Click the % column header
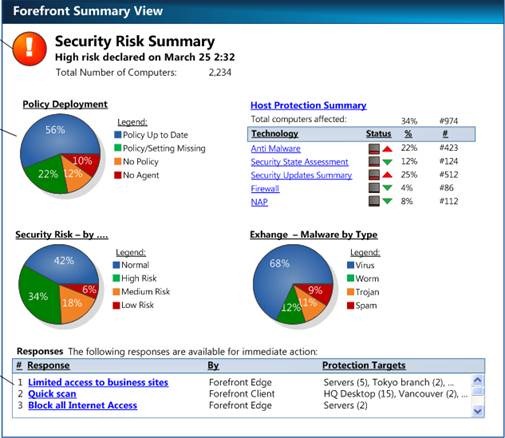Viewport: 505px width, 438px height. (408, 134)
